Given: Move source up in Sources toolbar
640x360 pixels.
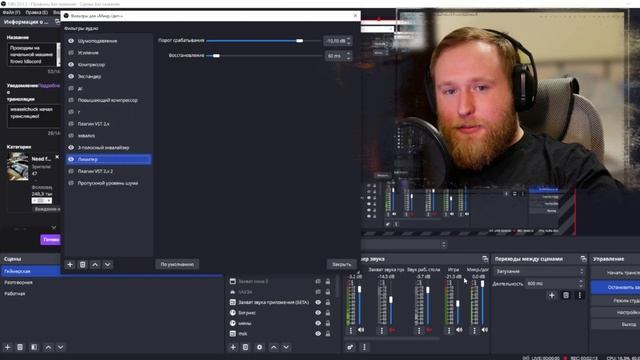Looking at the screenshot, I should (274, 347).
